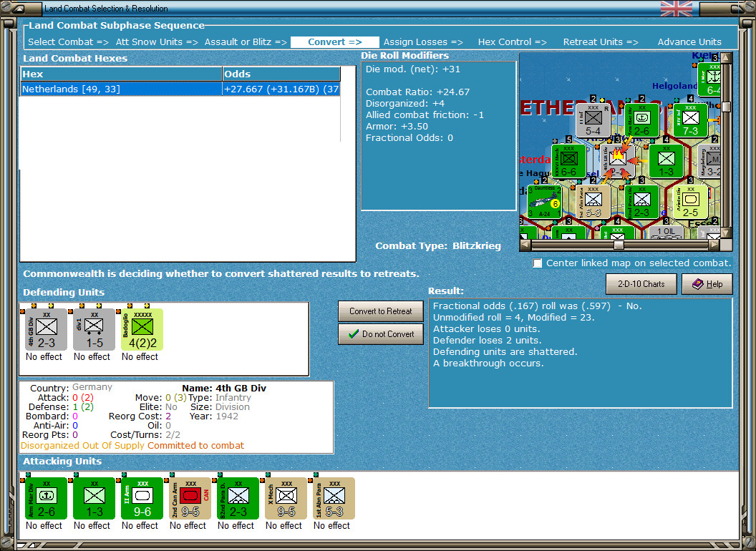Image resolution: width=756 pixels, height=551 pixels.
Task: Click Convert to Retreat button
Action: pyautogui.click(x=380, y=311)
